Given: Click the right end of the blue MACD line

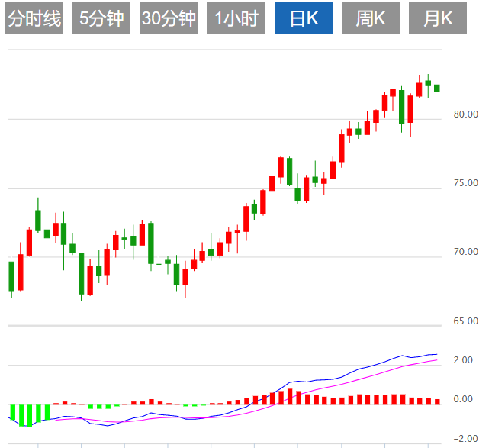Looking at the screenshot, I should tap(436, 354).
